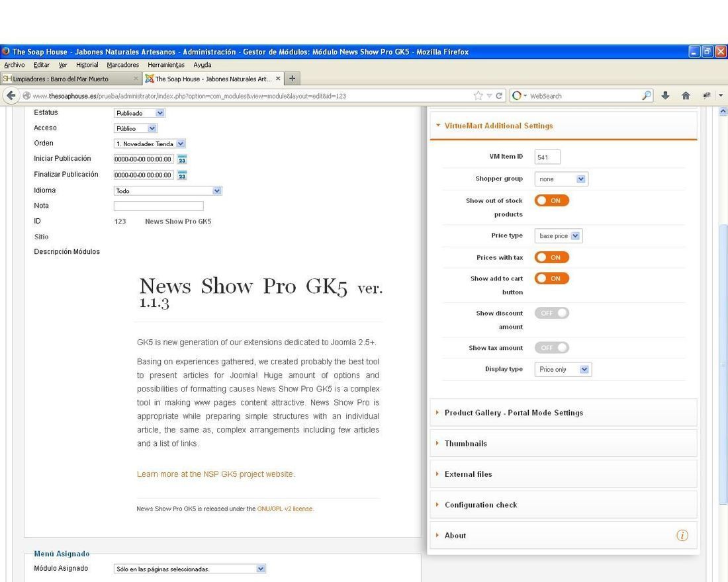Open the Acceso dropdown
The height and width of the screenshot is (582, 728).
[136, 128]
